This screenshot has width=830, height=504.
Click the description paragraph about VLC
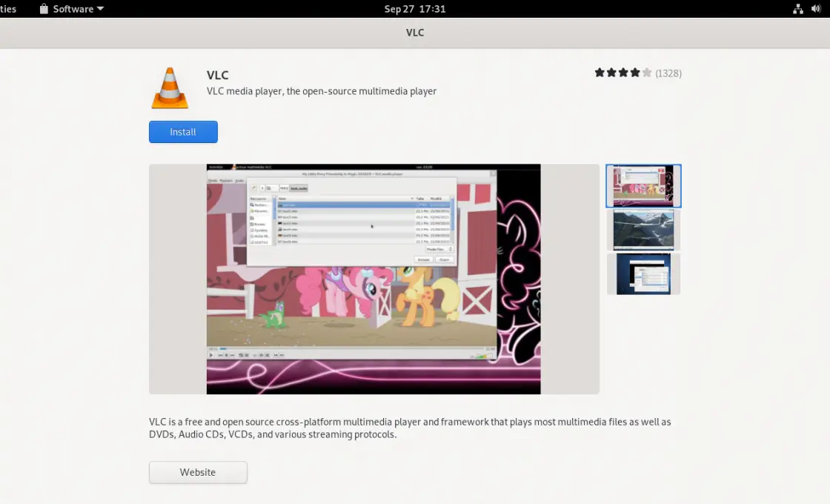click(x=410, y=428)
